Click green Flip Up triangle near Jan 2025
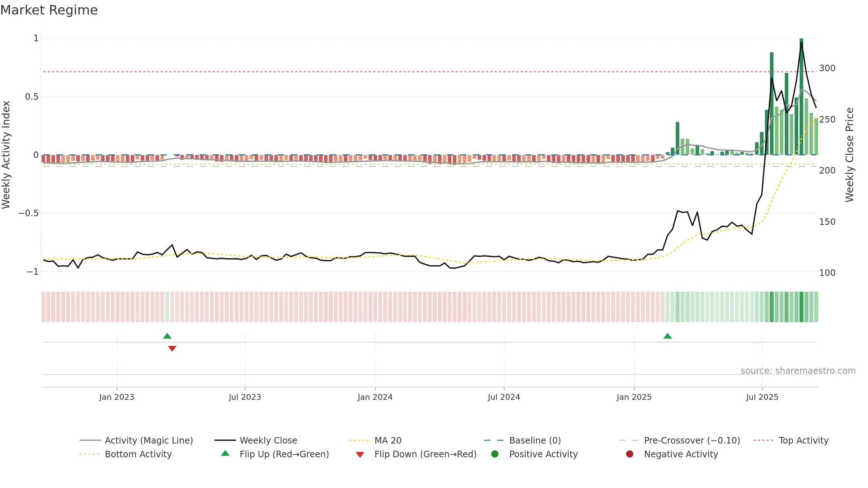The image size is (868, 488). point(668,336)
